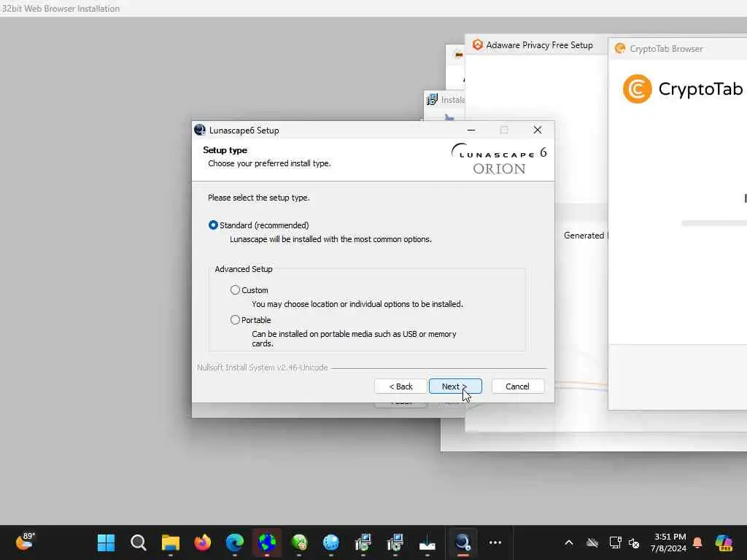Close the Lunascape6 Setup window
747x560 pixels.
point(538,130)
